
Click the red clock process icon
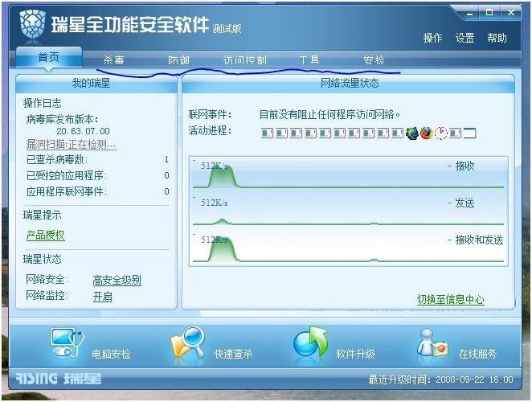(x=441, y=133)
